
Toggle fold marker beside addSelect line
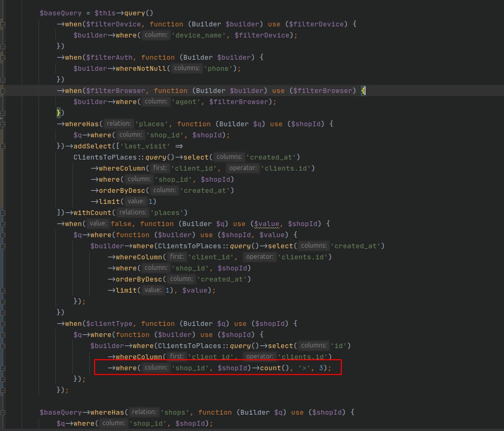click(x=3, y=146)
